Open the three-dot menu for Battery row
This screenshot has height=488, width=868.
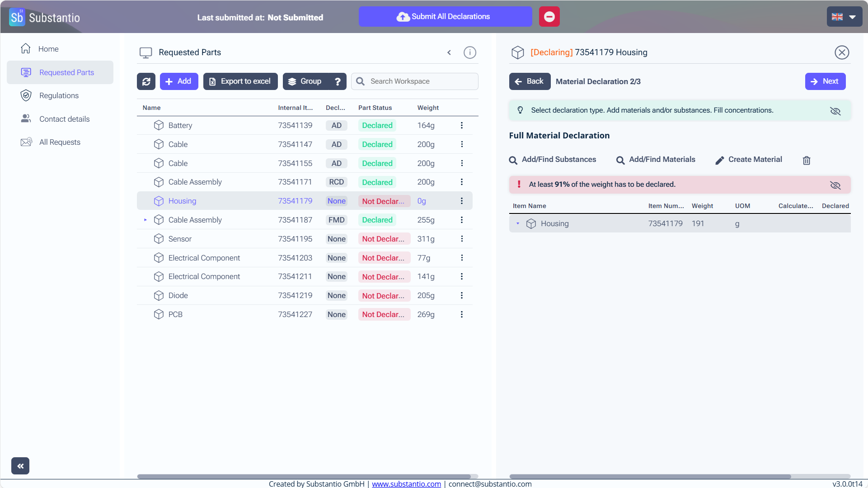click(461, 125)
